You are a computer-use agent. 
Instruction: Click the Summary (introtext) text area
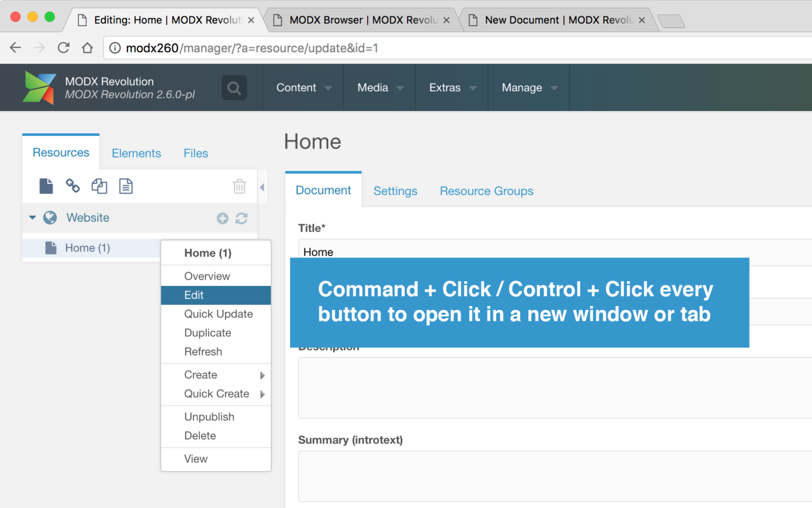(555, 476)
